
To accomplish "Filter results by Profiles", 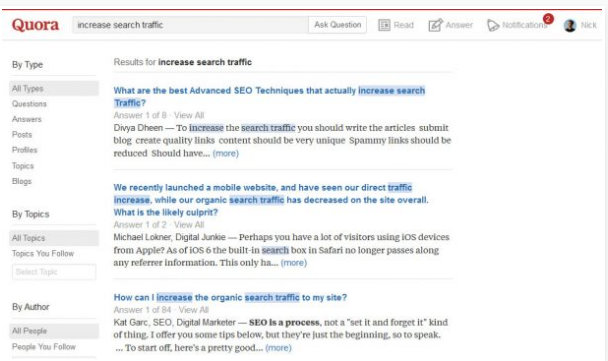I will click(24, 150).
